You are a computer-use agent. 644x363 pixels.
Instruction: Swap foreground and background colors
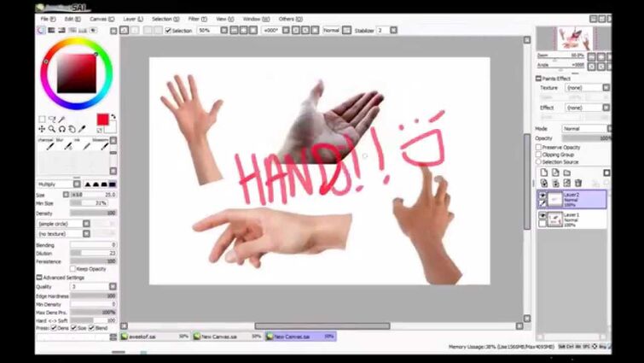coord(113,117)
